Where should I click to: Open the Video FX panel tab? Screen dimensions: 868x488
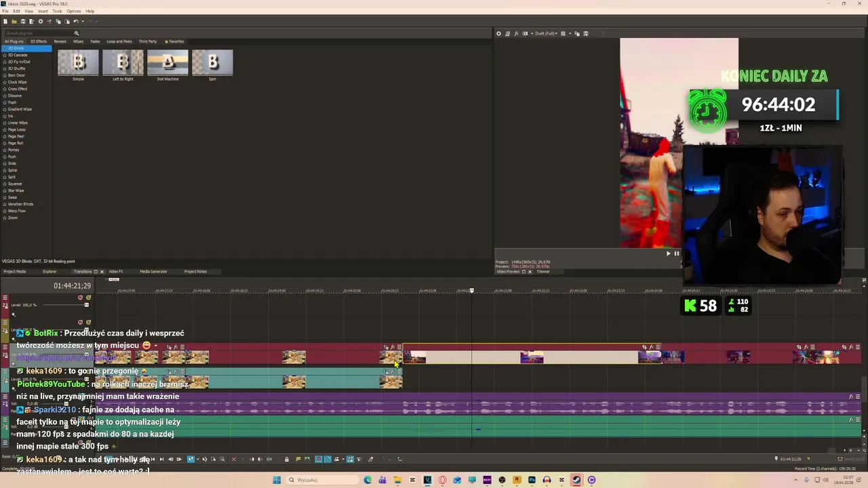(x=116, y=272)
